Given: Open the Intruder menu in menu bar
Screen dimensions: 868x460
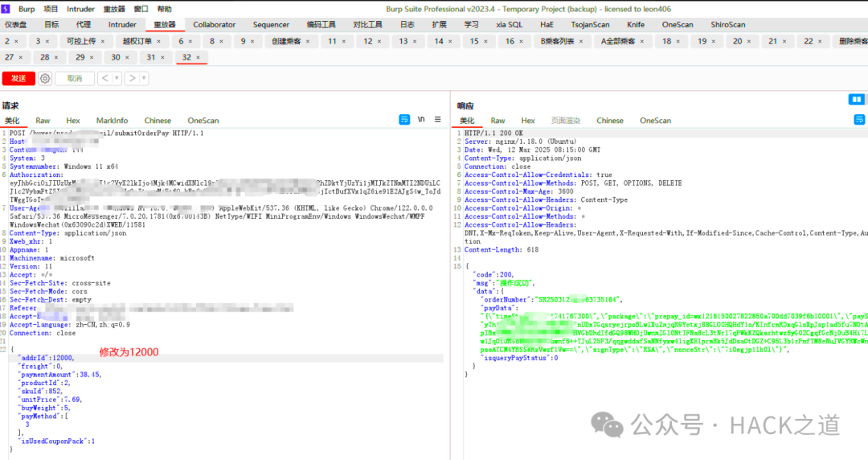Looking at the screenshot, I should pos(81,9).
